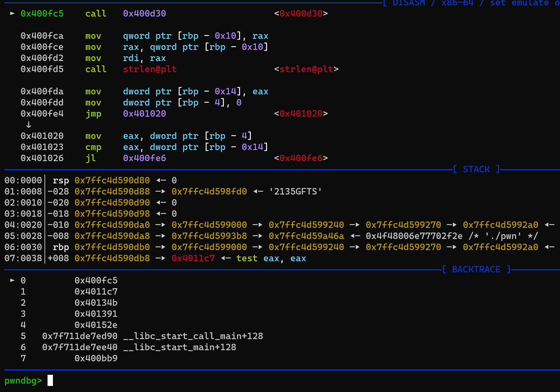Click the jmp target 0x401020 operand
The width and height of the screenshot is (560, 392).
coord(144,114)
